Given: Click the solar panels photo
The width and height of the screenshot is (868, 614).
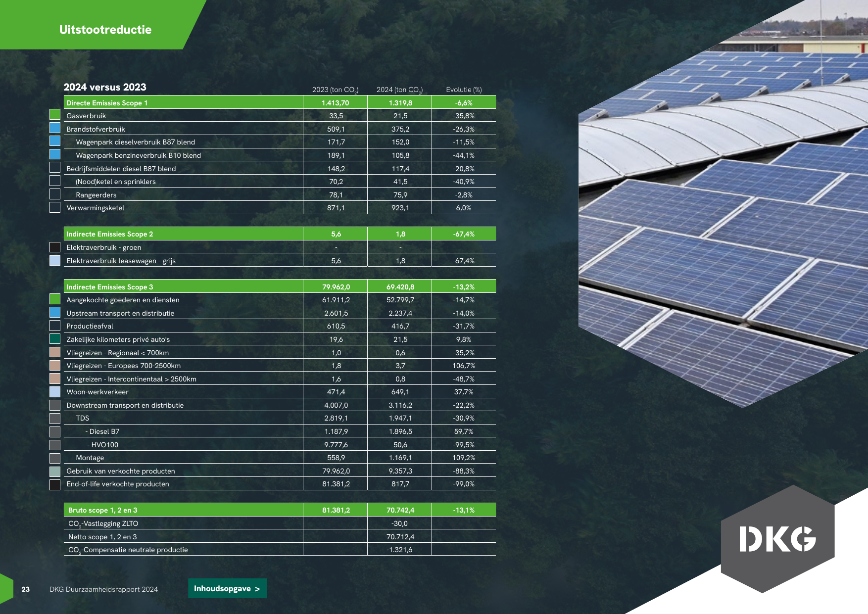Looking at the screenshot, I should [723, 204].
